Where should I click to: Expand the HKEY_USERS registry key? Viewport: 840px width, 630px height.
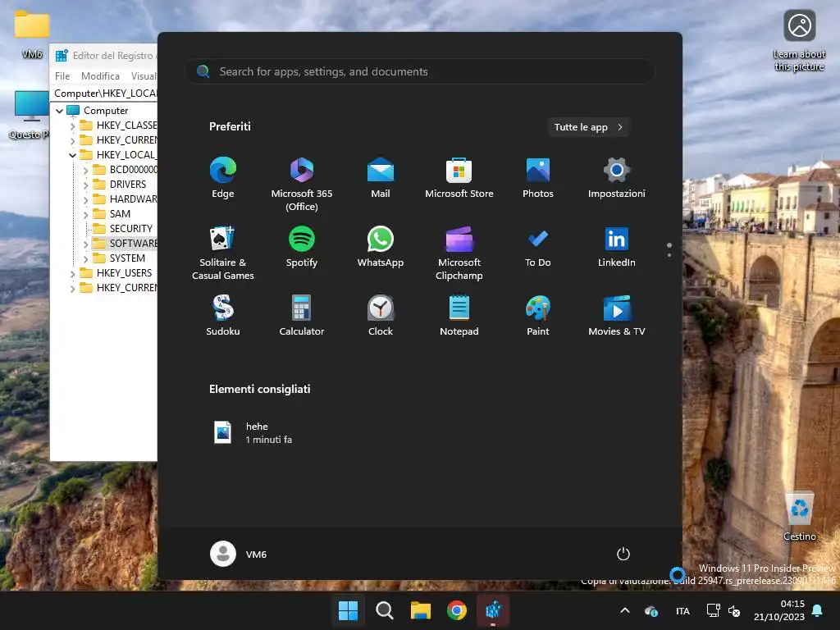click(72, 273)
